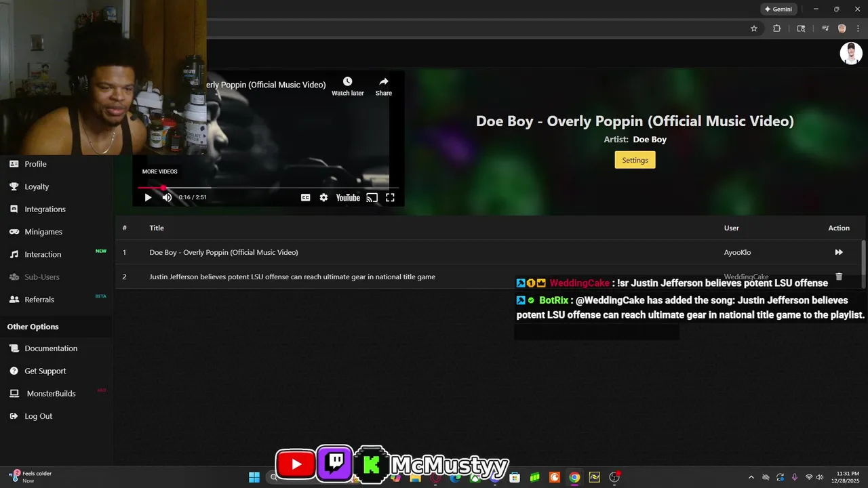Show hidden system tray icons
The image size is (868, 488).
click(x=751, y=477)
